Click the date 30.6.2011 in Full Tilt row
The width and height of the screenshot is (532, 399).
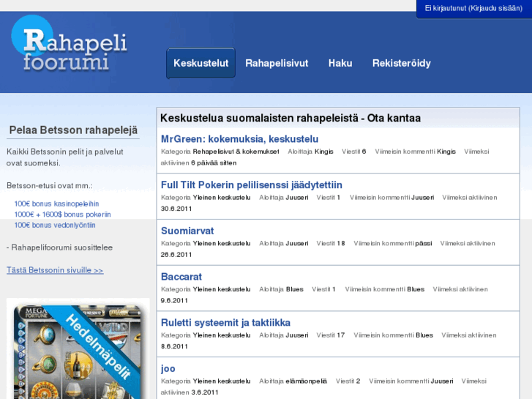[176, 209]
